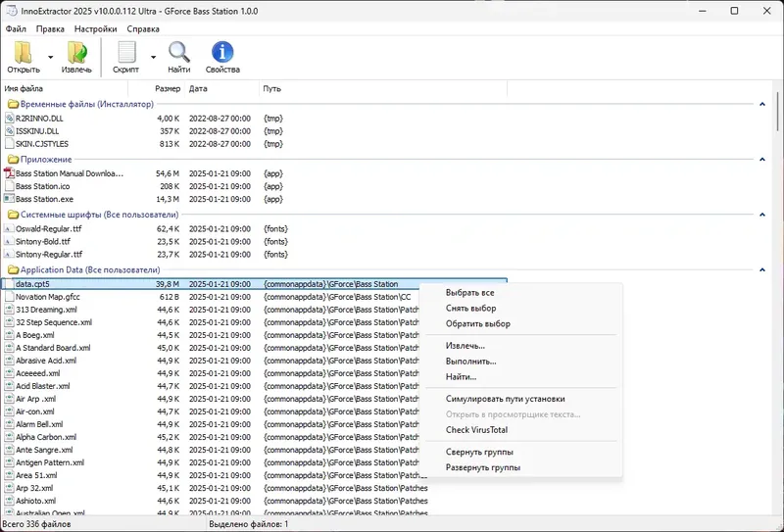Select the 32 Step Sequence.xml file
Image resolution: width=784 pixels, height=532 pixels.
click(x=54, y=322)
